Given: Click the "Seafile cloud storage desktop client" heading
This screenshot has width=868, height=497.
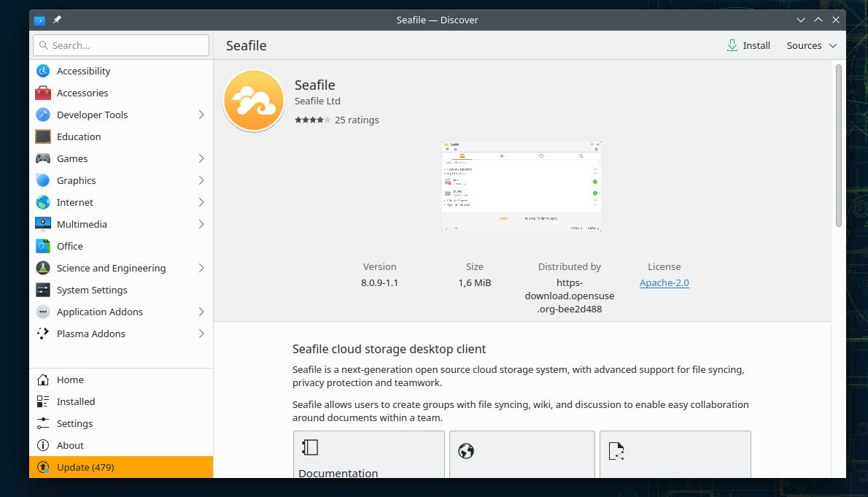Looking at the screenshot, I should 390,349.
